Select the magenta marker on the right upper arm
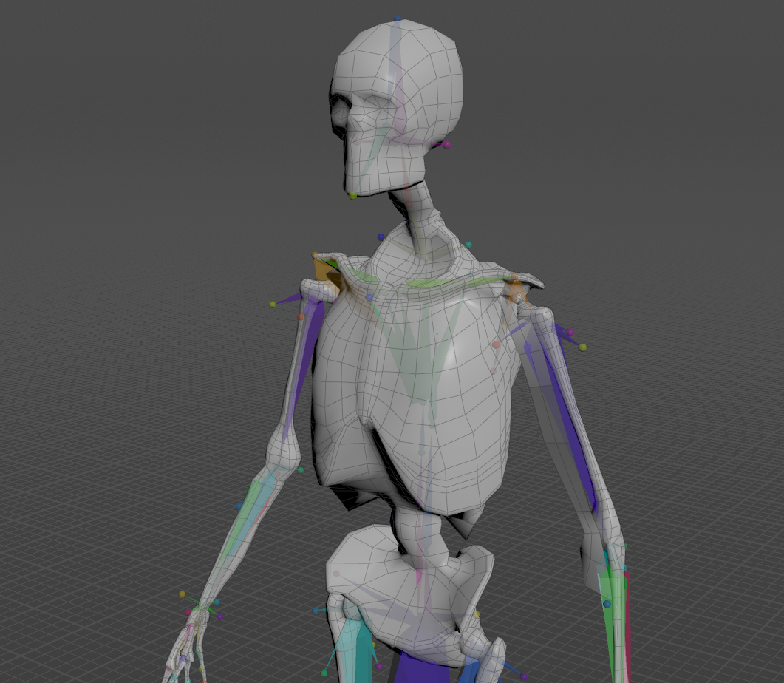The image size is (784, 683). 570,332
